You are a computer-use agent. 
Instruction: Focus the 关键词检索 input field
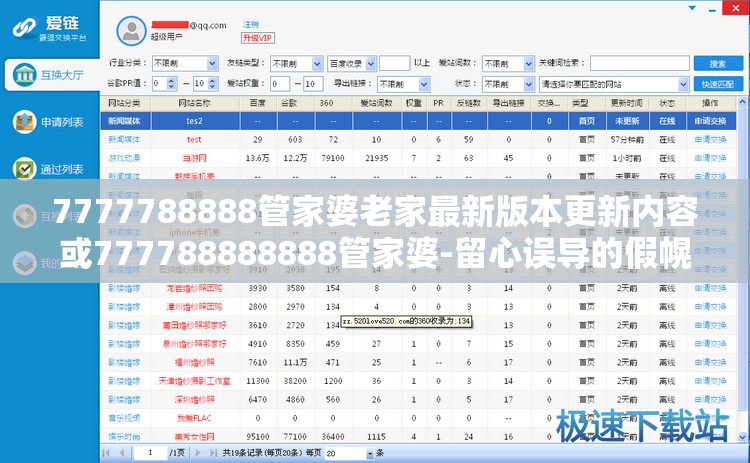[640, 63]
